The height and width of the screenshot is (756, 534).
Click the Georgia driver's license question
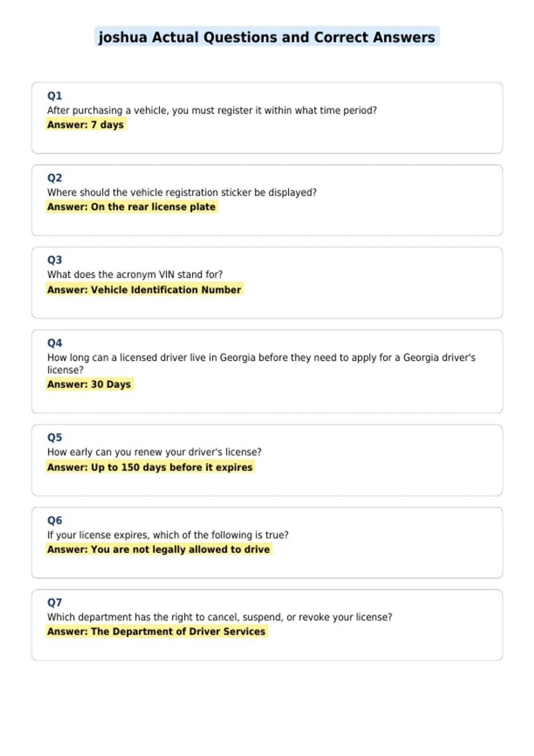click(x=261, y=363)
